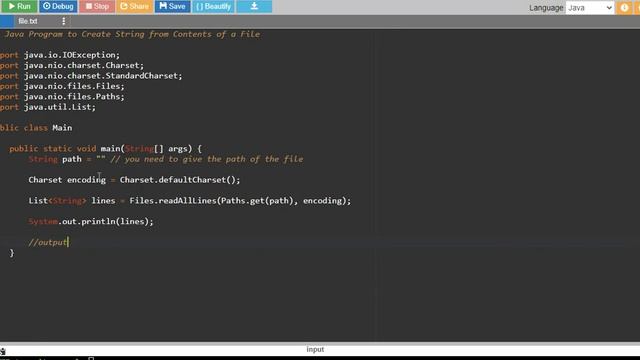Click on 'System.out.println(lines);' line
640x360 pixels.
[91, 222]
